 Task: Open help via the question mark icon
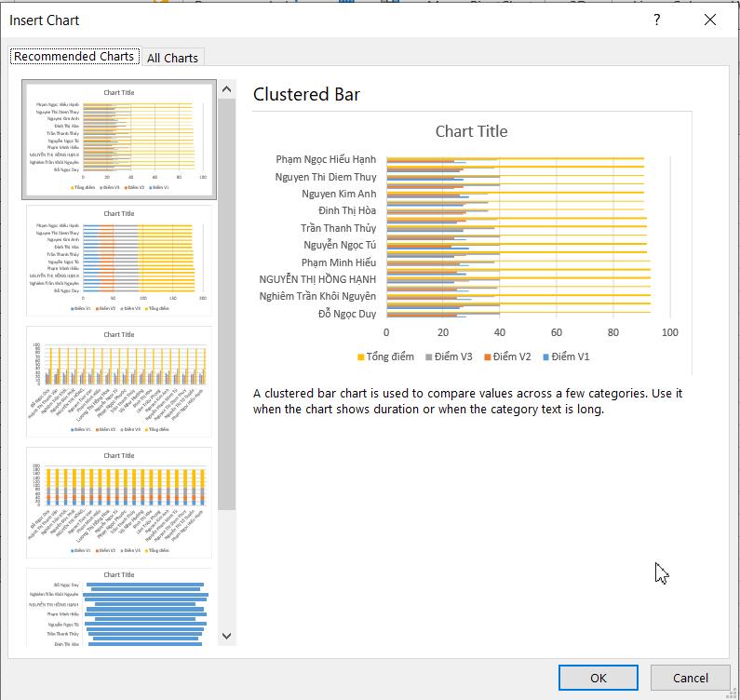tap(657, 20)
